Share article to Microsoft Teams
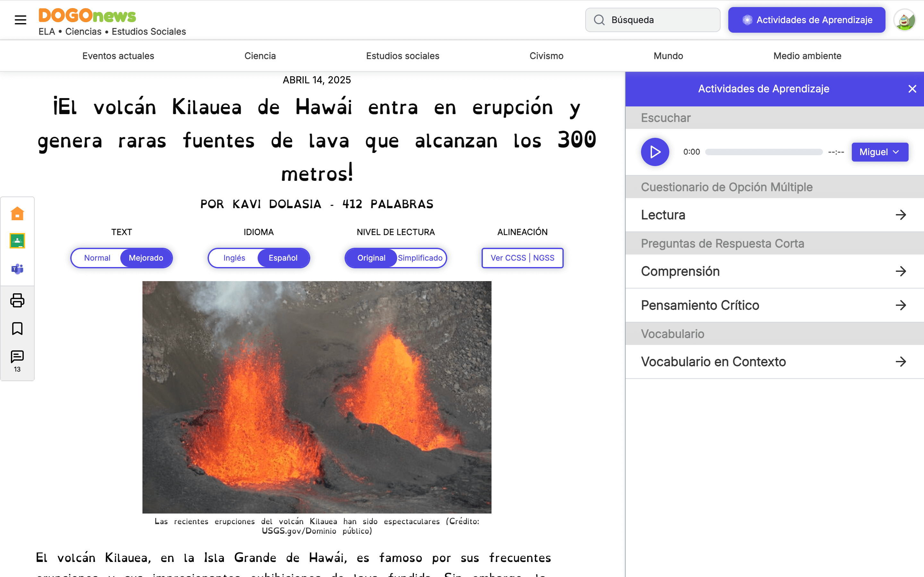 (x=17, y=269)
